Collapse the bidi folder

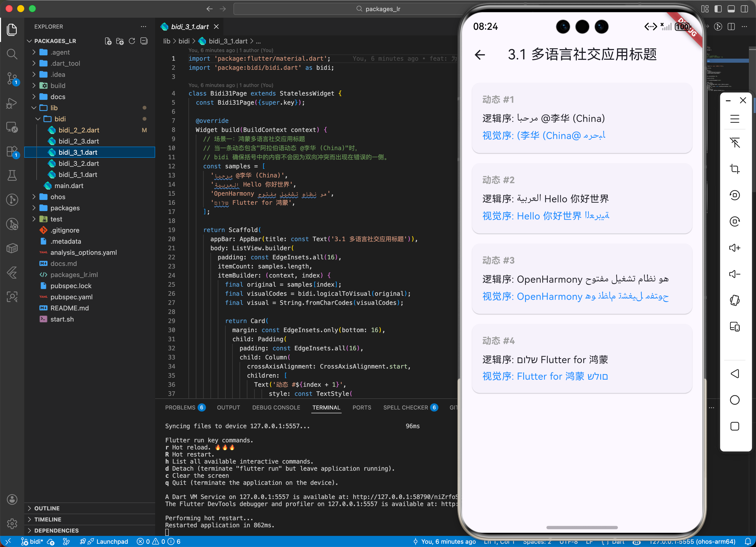click(x=60, y=119)
